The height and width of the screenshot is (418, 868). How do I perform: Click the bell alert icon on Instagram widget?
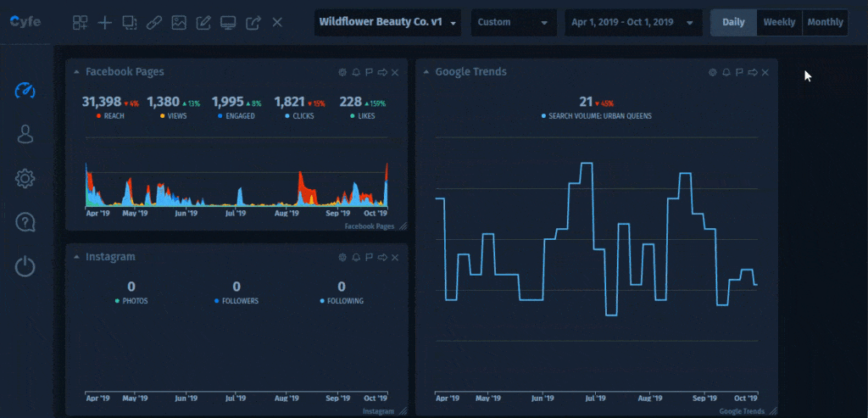coord(356,258)
